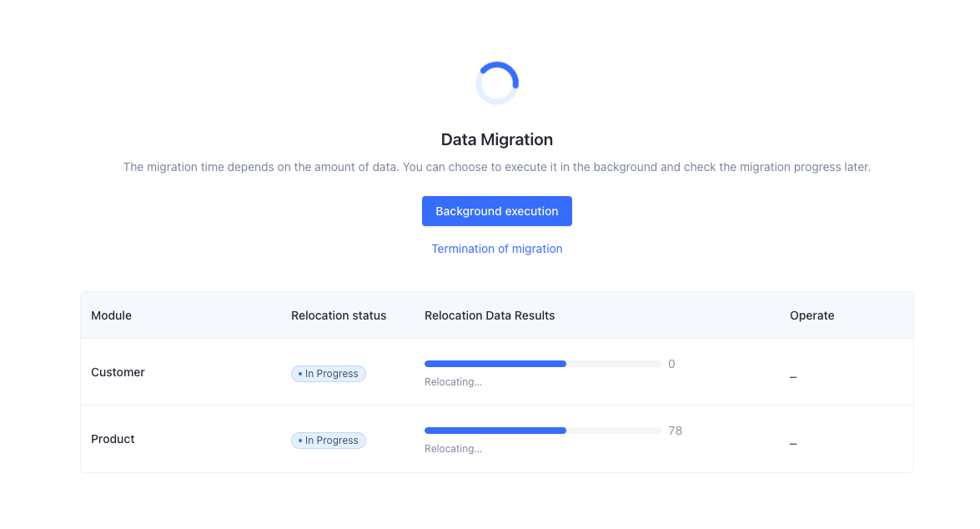Screen dimensions: 980x529
Task: Select the Customer module row name
Action: coord(118,372)
